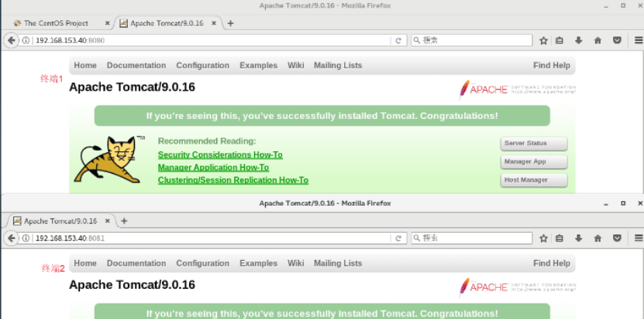Select Apache Tomcat/9.0.16 tab in top window
Viewport: 644px width, 319px height.
tap(167, 23)
